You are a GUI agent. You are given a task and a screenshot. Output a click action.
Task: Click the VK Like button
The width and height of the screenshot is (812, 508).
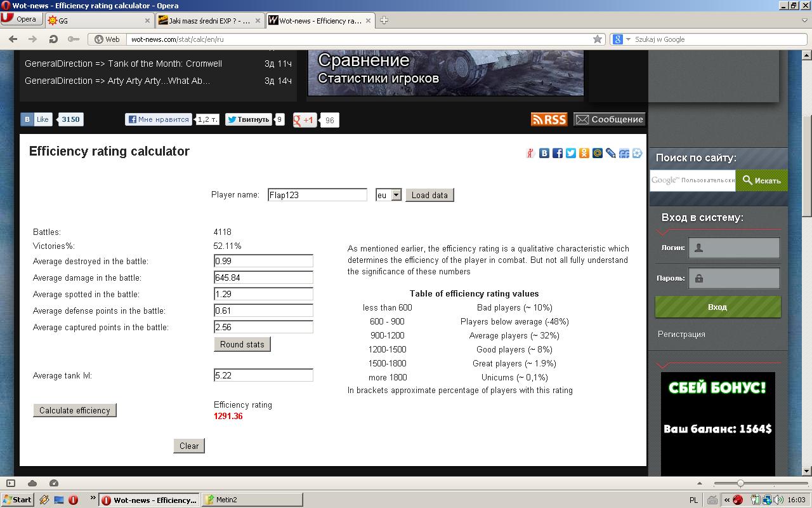(x=36, y=119)
